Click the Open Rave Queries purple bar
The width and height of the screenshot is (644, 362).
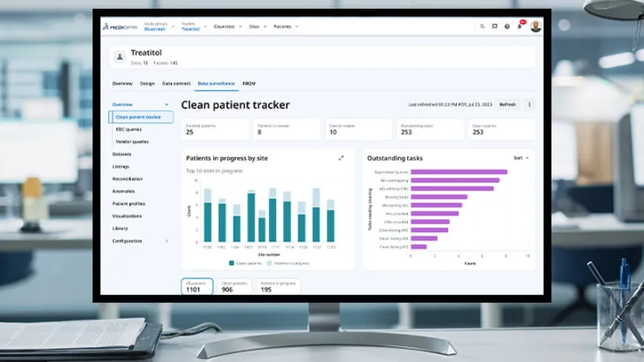tap(459, 172)
